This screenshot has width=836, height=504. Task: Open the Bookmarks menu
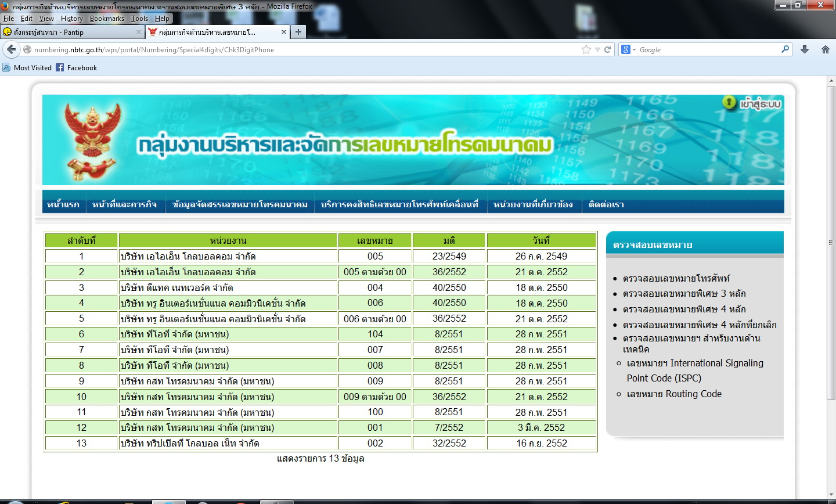(107, 19)
